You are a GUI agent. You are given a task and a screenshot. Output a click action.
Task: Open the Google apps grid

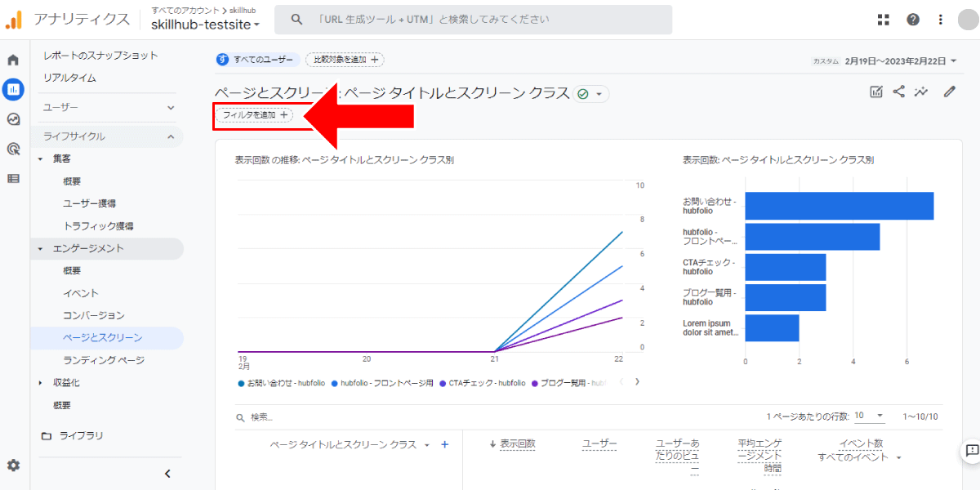point(883,20)
